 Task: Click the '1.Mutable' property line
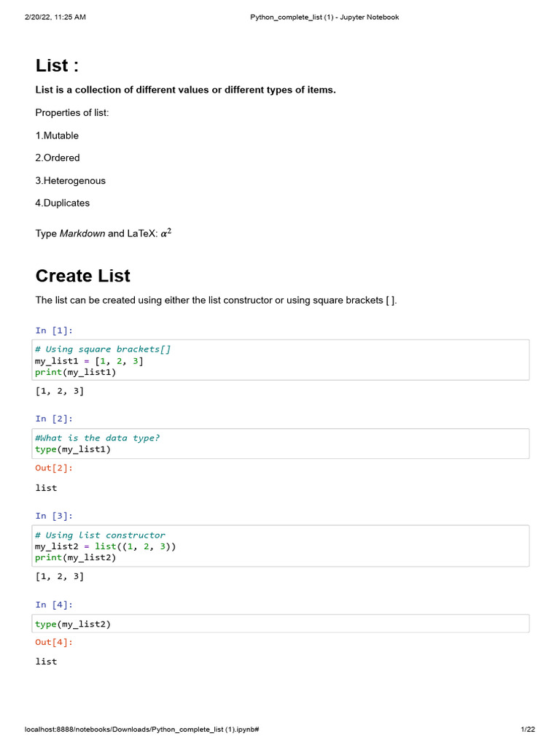pyautogui.click(x=57, y=136)
